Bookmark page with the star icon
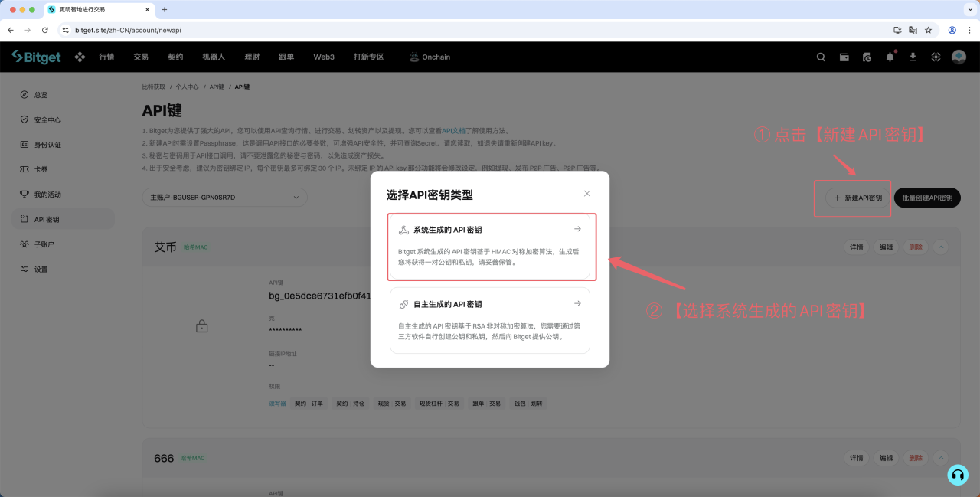Viewport: 980px width, 497px height. tap(928, 30)
